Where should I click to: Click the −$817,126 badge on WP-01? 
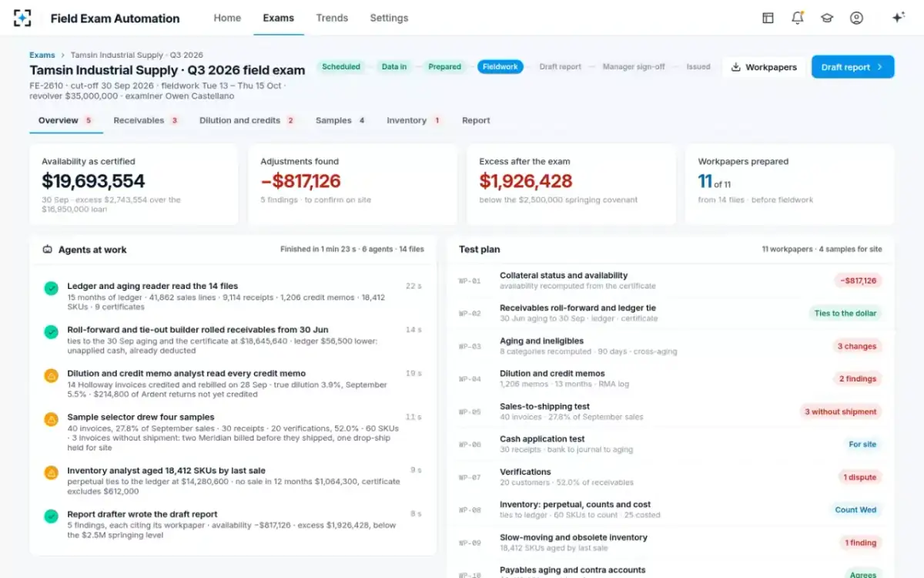click(x=858, y=281)
